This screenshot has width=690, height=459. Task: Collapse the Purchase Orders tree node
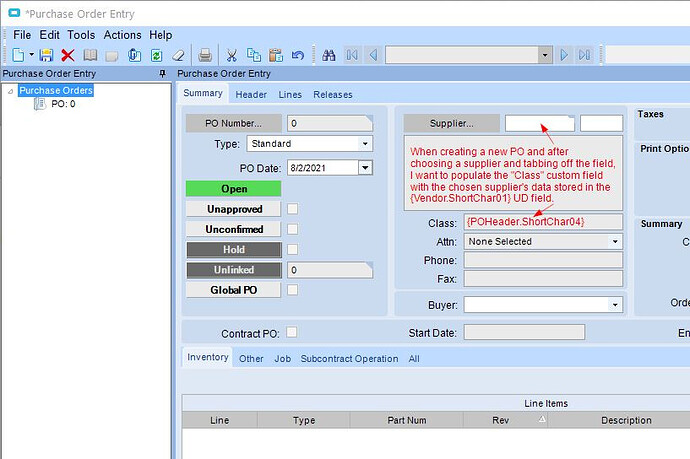(10, 91)
